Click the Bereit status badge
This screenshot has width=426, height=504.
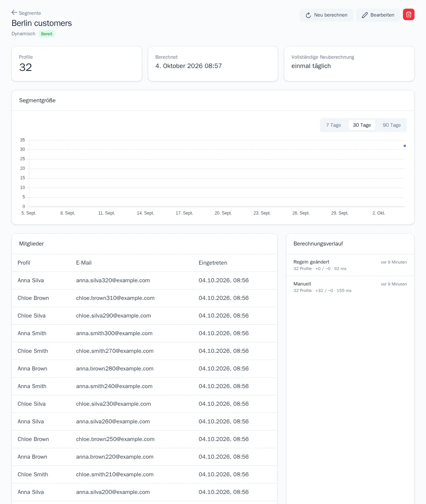point(47,34)
